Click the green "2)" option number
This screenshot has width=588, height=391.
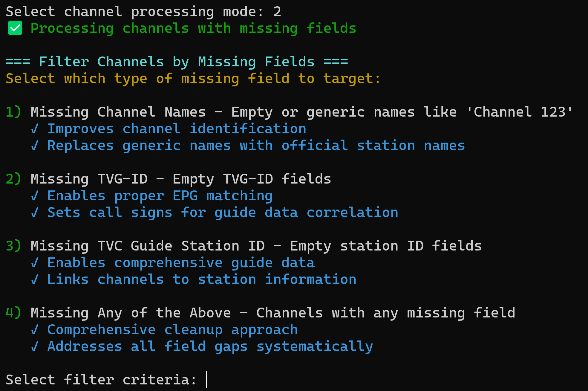(x=13, y=179)
